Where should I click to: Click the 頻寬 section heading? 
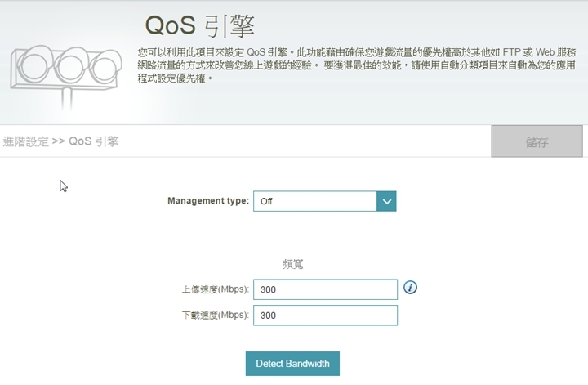pos(293,264)
